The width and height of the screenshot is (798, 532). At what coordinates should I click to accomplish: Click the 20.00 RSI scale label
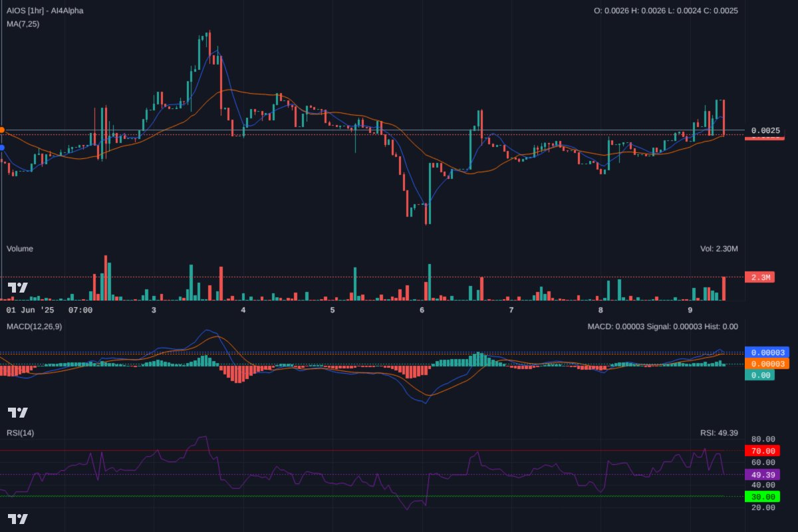763,507
